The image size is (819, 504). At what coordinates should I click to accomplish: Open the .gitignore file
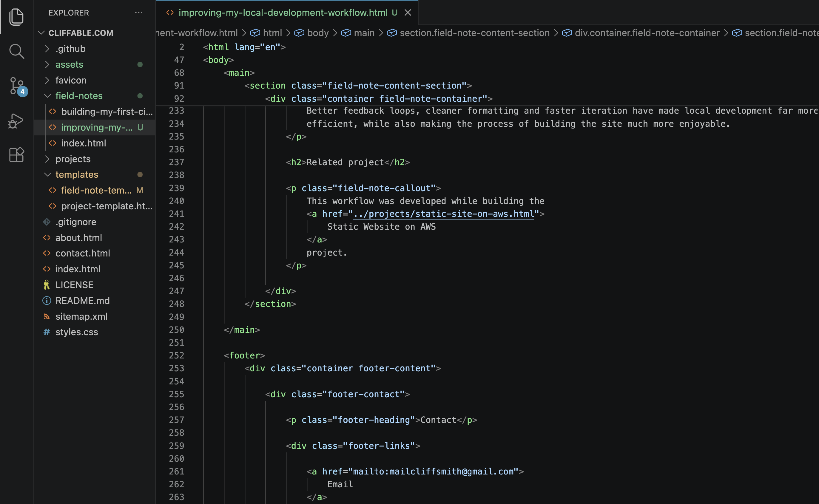[95, 222]
